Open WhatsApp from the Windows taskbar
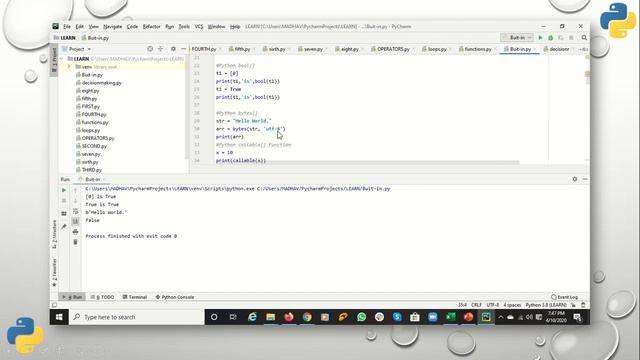The image size is (640, 360). click(361, 317)
